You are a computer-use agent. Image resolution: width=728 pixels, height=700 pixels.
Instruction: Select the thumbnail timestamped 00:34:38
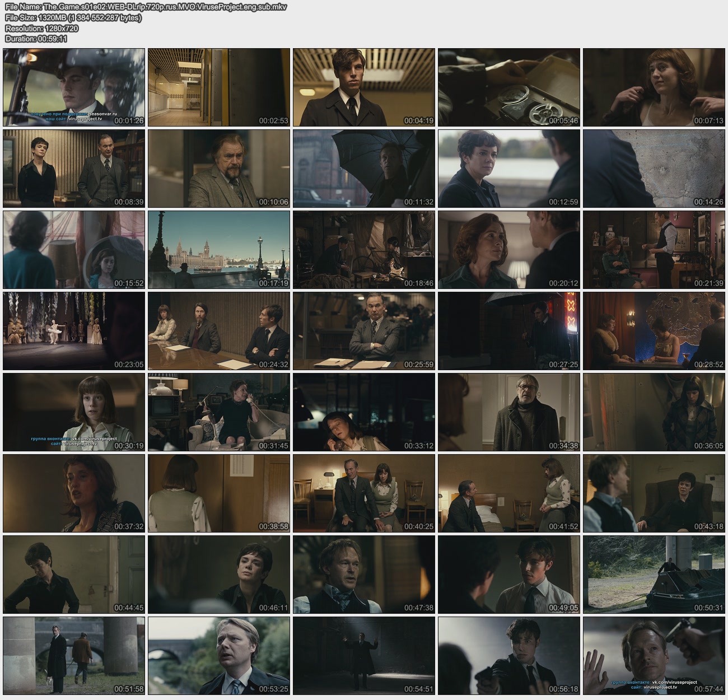[x=508, y=412]
